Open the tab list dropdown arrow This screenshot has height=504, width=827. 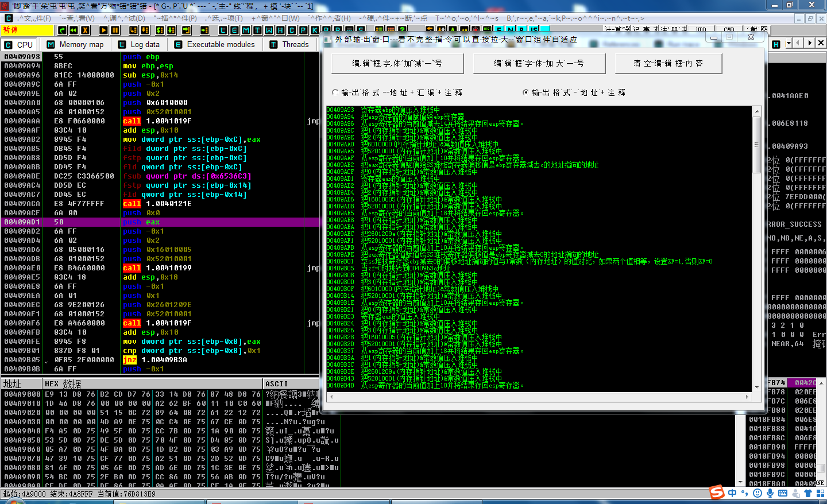(x=789, y=43)
